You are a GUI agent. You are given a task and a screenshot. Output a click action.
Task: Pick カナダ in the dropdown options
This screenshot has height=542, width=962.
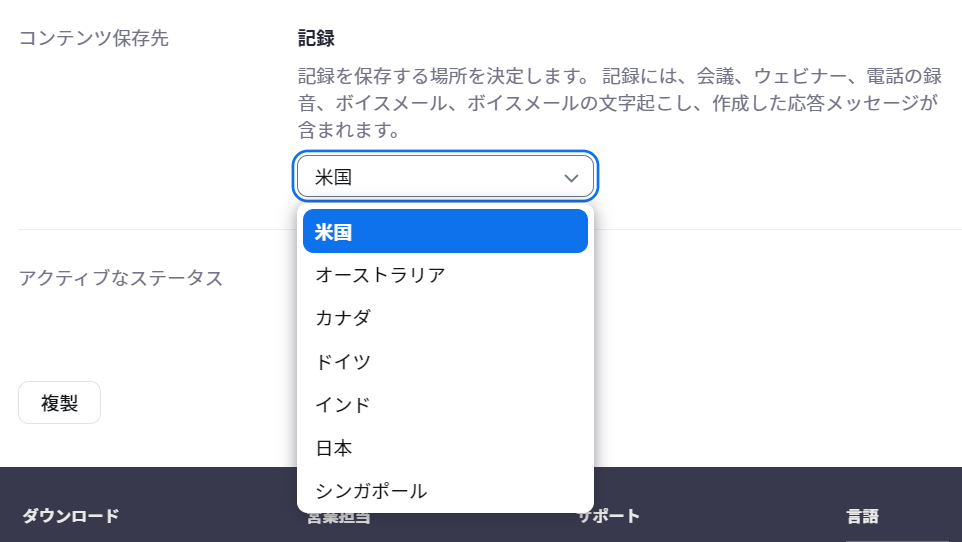point(445,318)
